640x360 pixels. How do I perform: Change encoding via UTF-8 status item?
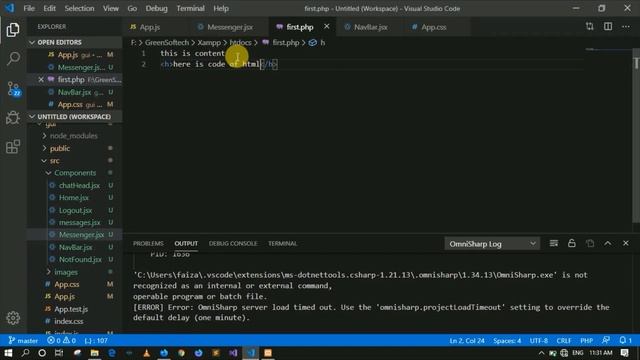point(539,340)
